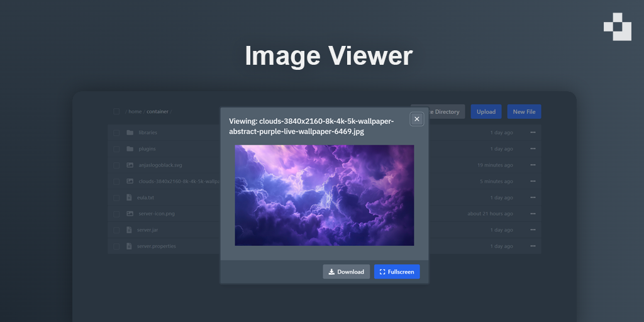
Task: Click the libraries folder icon
Action: (x=130, y=132)
